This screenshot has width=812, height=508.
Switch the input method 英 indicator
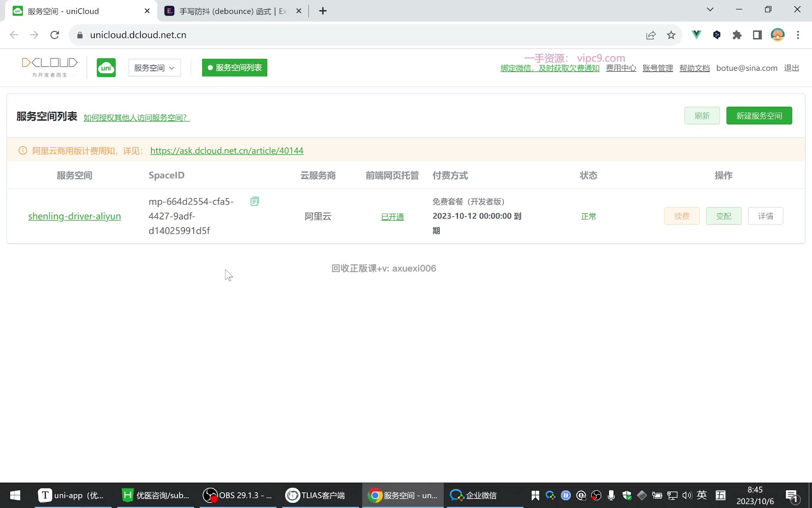coord(702,495)
